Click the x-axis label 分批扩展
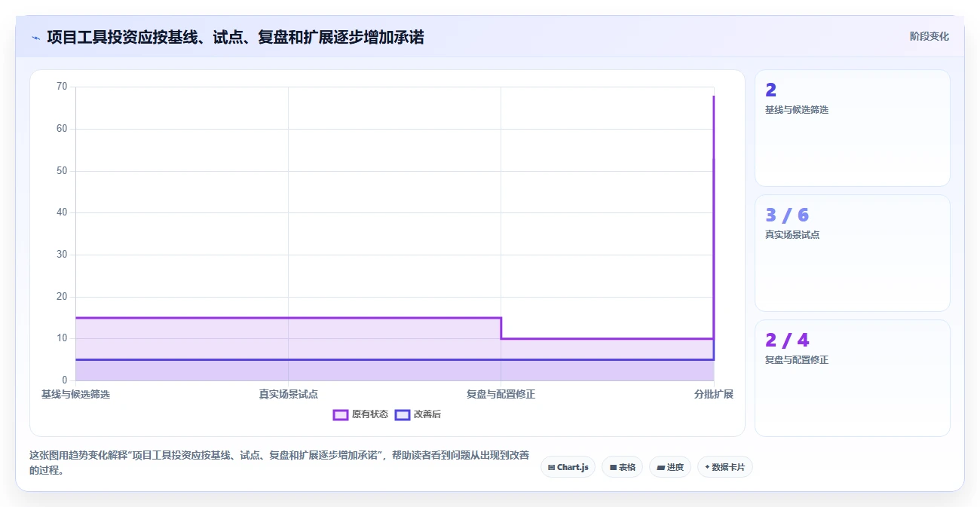 point(713,394)
